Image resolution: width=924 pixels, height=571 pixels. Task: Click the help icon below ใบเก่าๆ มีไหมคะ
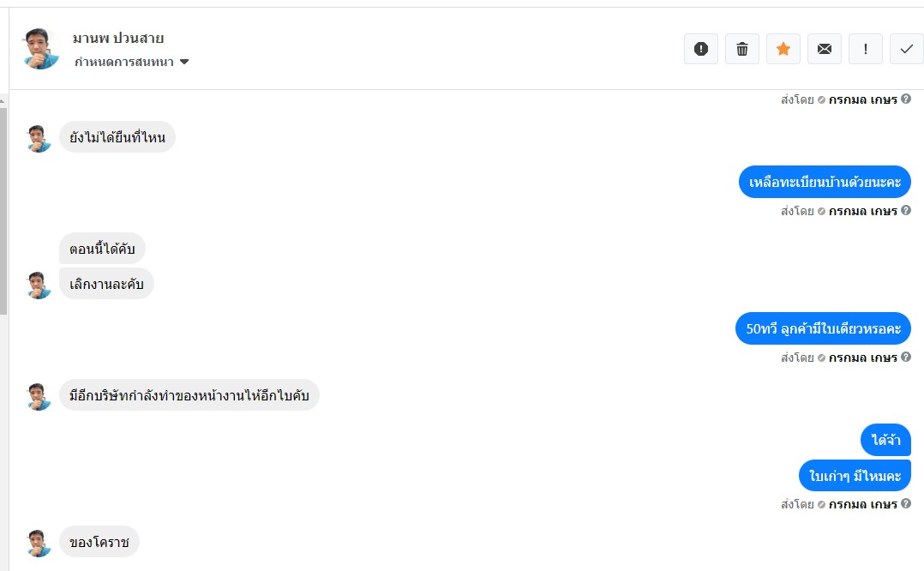click(x=906, y=504)
